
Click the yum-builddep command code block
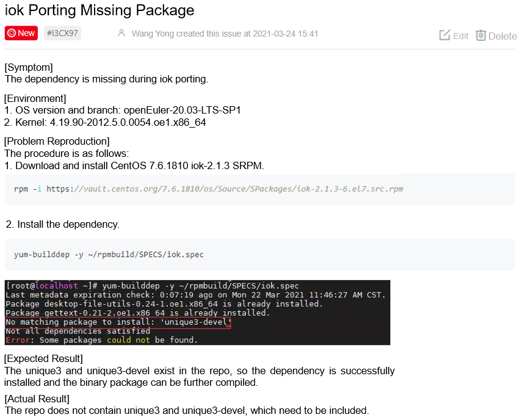[259, 255]
